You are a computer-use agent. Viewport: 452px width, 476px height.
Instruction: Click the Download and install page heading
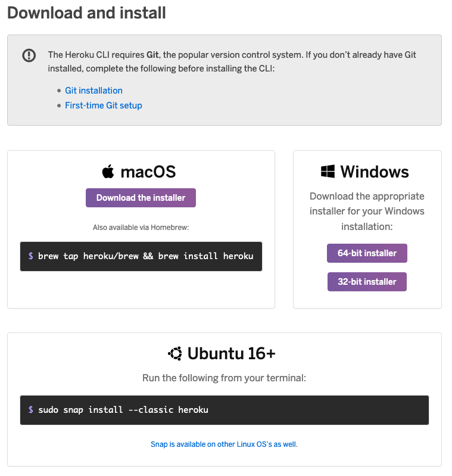86,13
